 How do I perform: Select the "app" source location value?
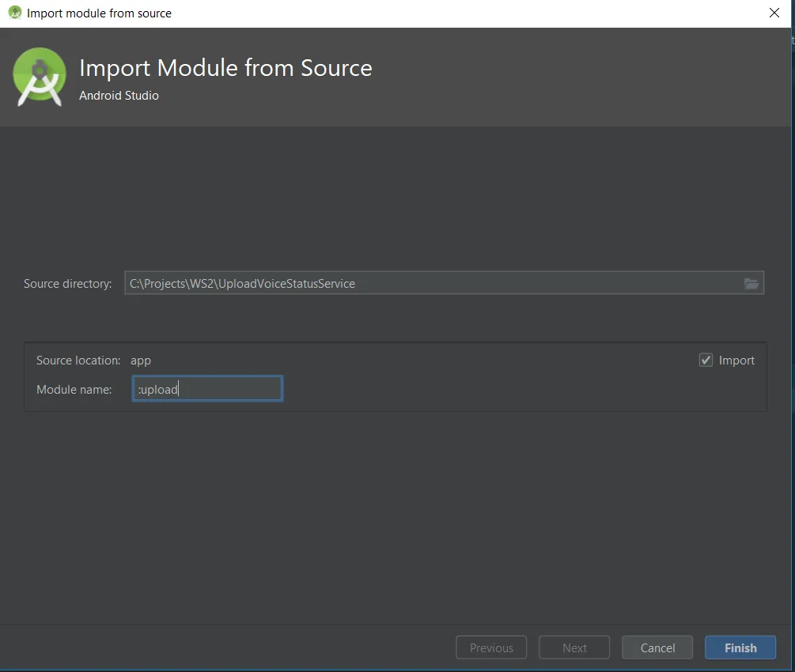[141, 361]
